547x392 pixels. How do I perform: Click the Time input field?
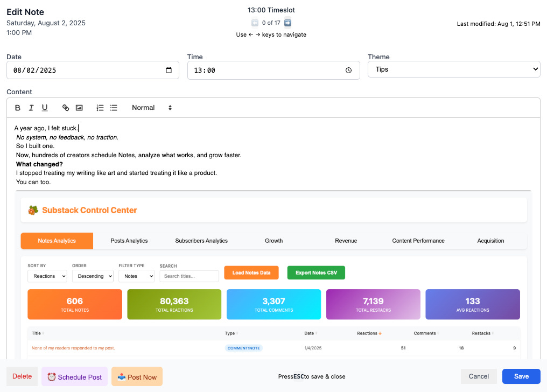pos(273,70)
